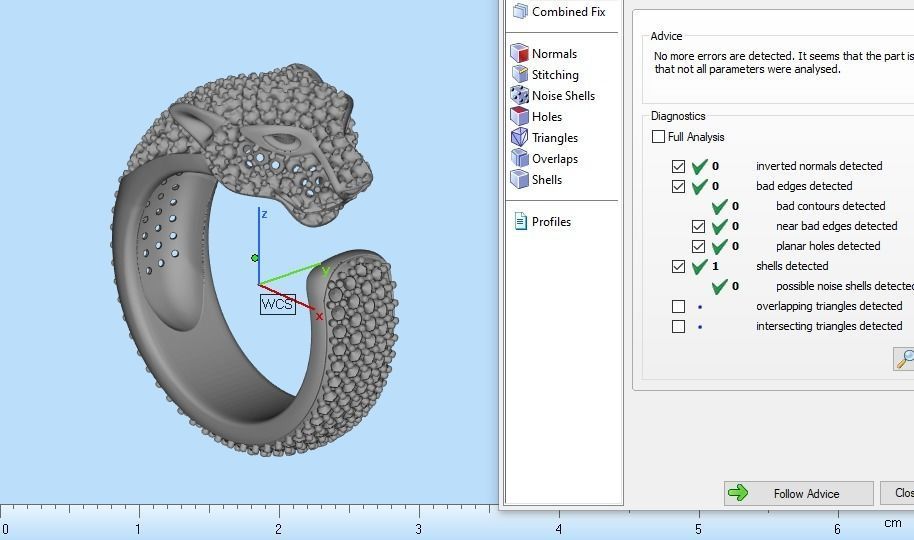Click the shells count value 1
The height and width of the screenshot is (540, 914).
pos(715,266)
